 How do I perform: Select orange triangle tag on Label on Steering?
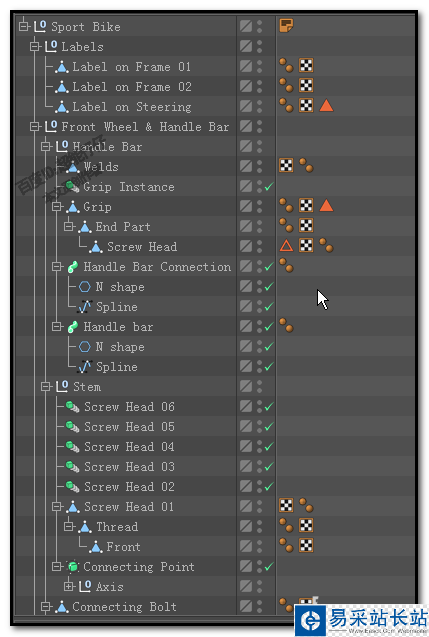[326, 106]
